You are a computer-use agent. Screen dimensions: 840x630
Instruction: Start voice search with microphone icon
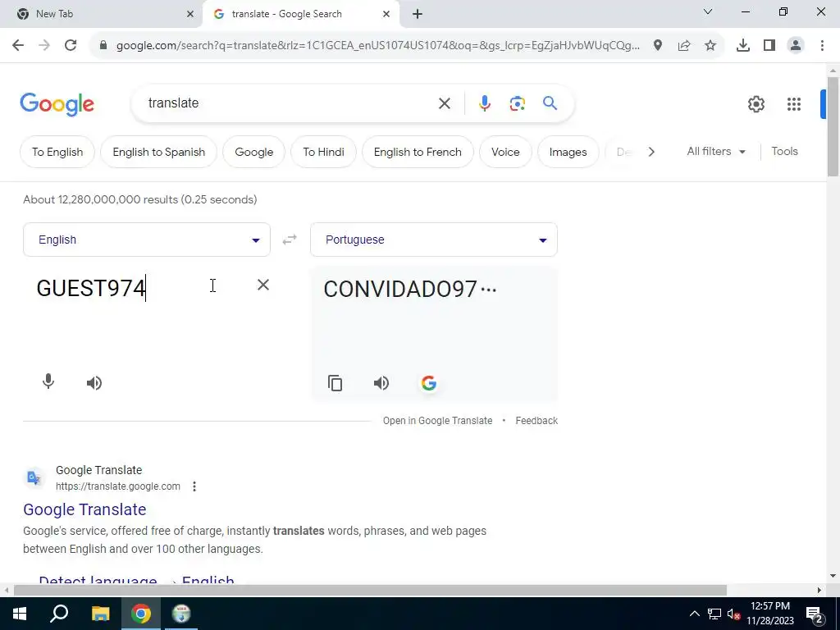tap(484, 103)
